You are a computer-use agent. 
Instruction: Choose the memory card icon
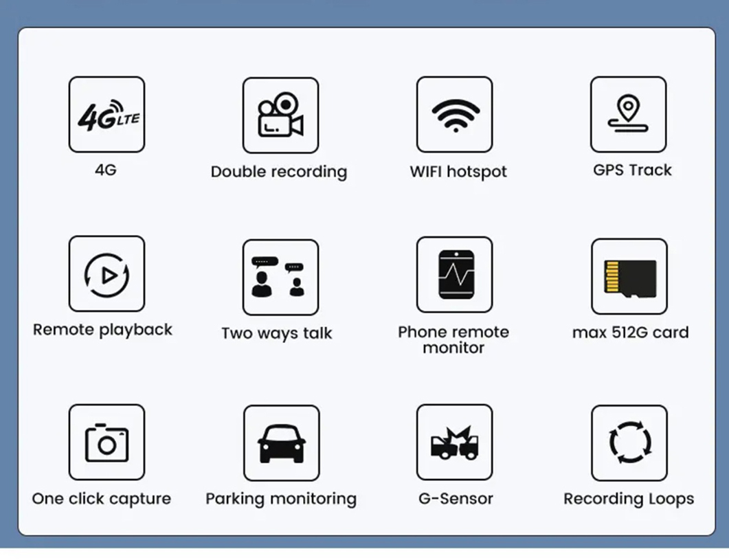point(629,276)
